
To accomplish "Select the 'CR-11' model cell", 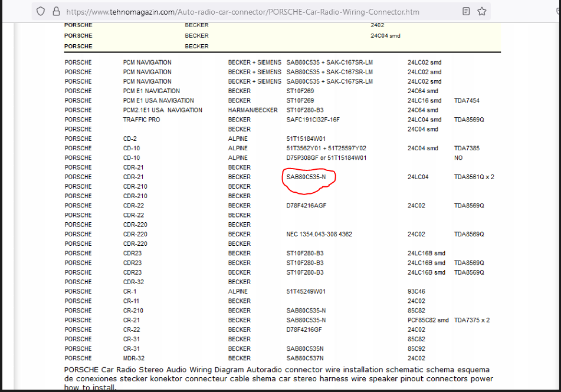I will (x=131, y=301).
